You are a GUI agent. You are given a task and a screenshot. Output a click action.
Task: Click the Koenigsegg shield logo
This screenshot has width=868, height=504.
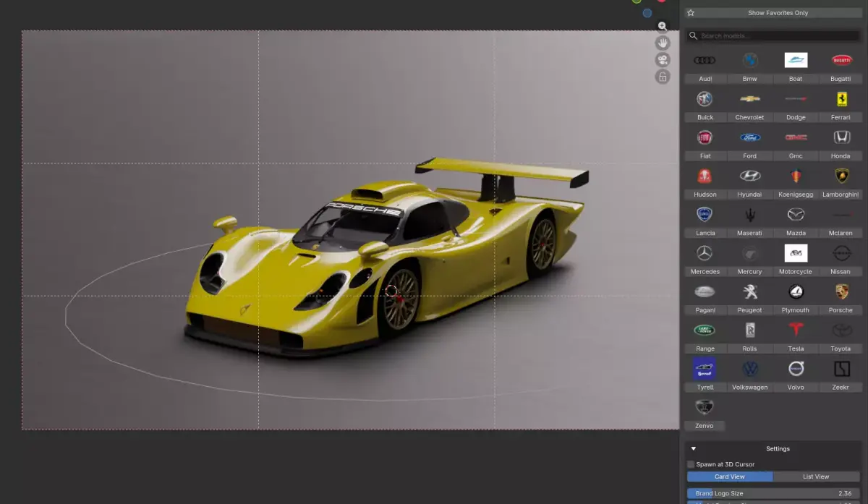click(x=796, y=176)
